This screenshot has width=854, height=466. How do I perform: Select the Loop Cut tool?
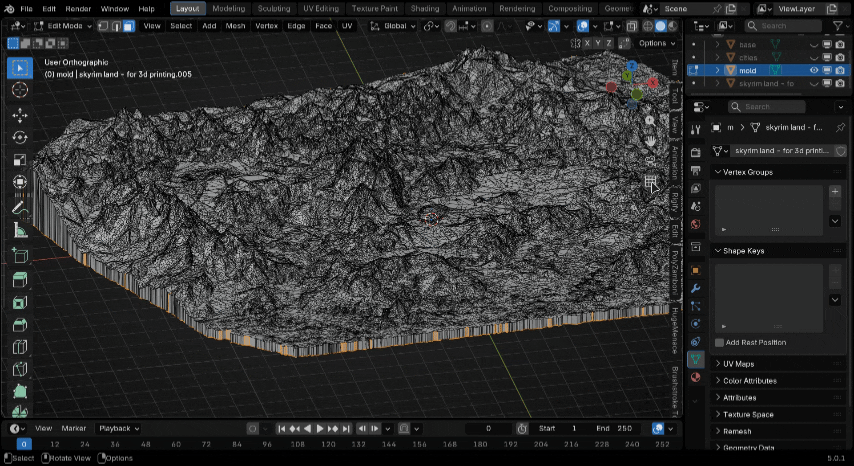(20, 347)
